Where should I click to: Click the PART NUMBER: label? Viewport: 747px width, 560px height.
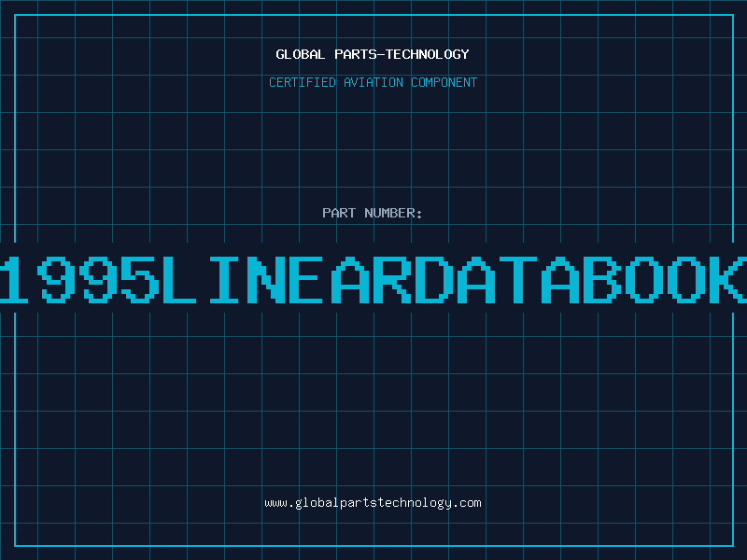pyautogui.click(x=373, y=213)
